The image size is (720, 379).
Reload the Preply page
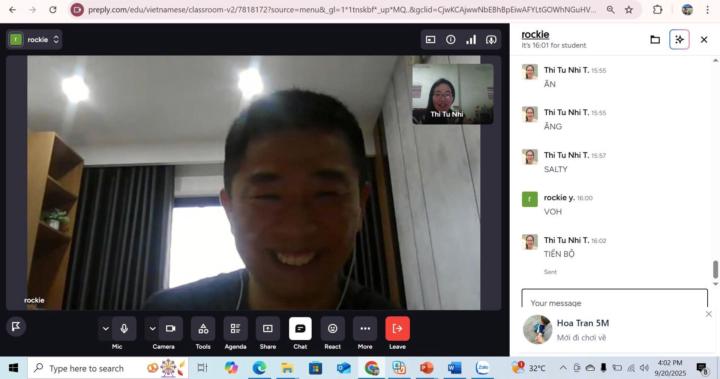pos(53,9)
